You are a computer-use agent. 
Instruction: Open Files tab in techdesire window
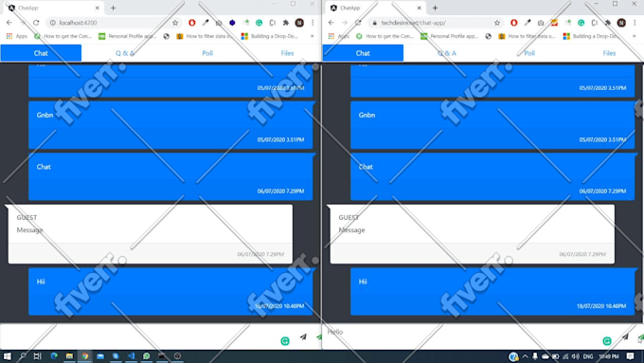coord(609,53)
